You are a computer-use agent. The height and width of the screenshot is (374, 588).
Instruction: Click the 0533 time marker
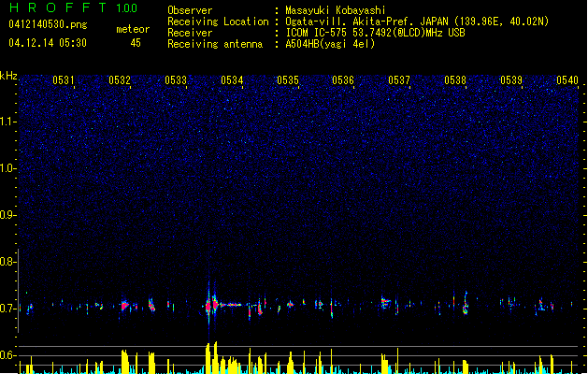pos(176,79)
